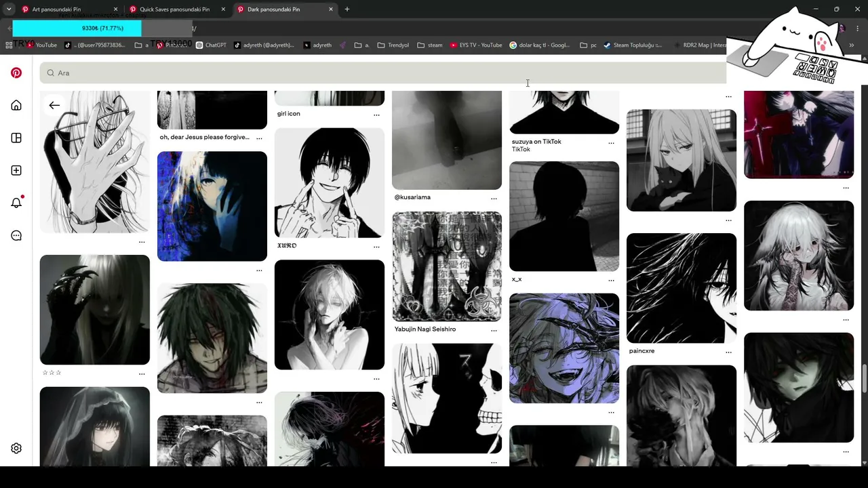Click the back arrow button

(54, 105)
